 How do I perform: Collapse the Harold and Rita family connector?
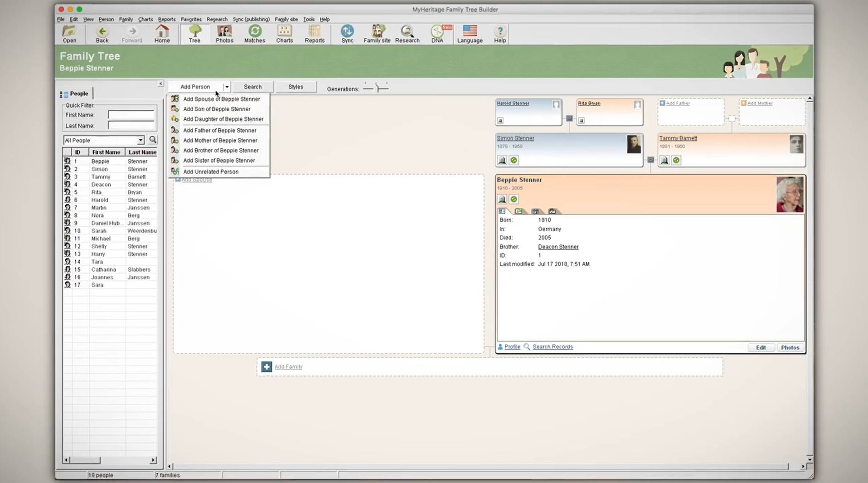click(x=569, y=118)
